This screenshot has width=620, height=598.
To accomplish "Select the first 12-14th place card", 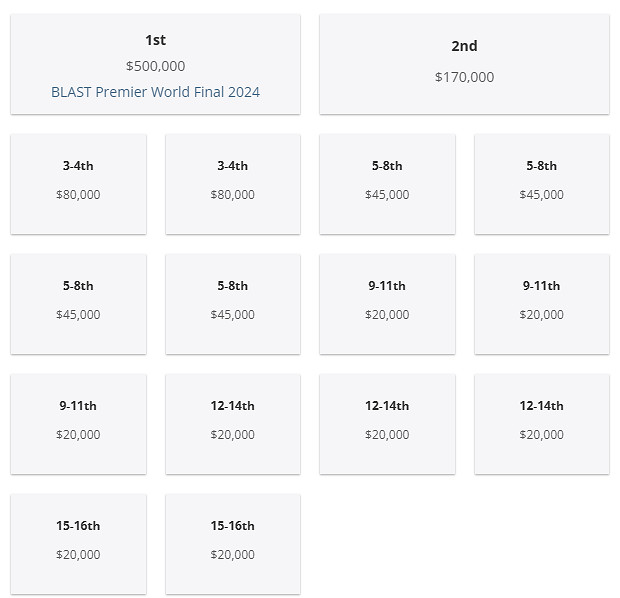I will pos(232,424).
